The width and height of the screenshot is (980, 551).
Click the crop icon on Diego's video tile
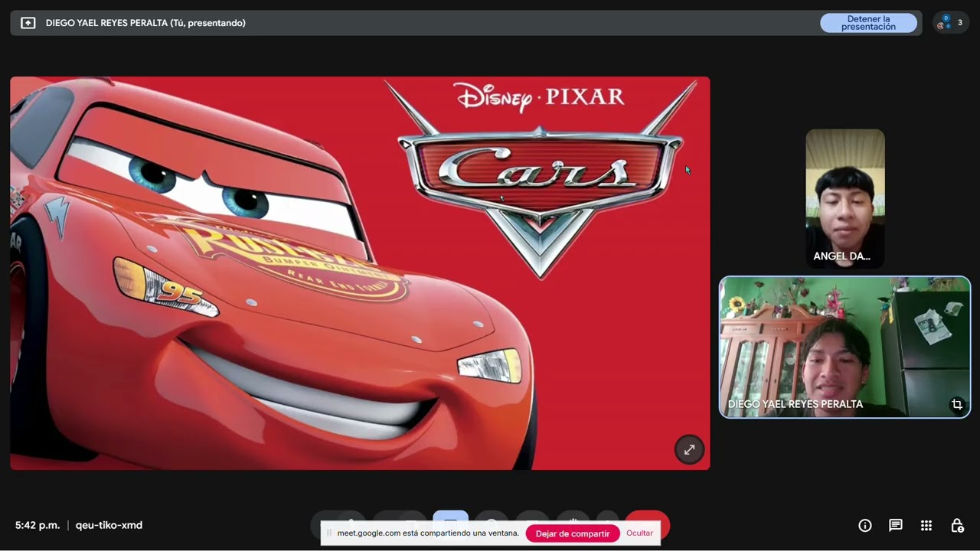coord(957,405)
